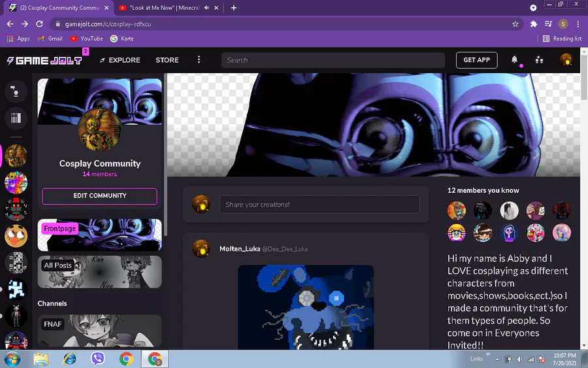Image resolution: width=588 pixels, height=368 pixels.
Task: Open the user avatar menu in navbar
Action: pyautogui.click(x=566, y=59)
